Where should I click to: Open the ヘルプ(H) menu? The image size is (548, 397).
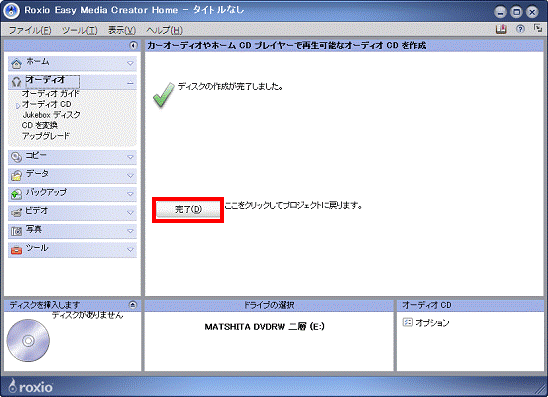click(x=164, y=30)
